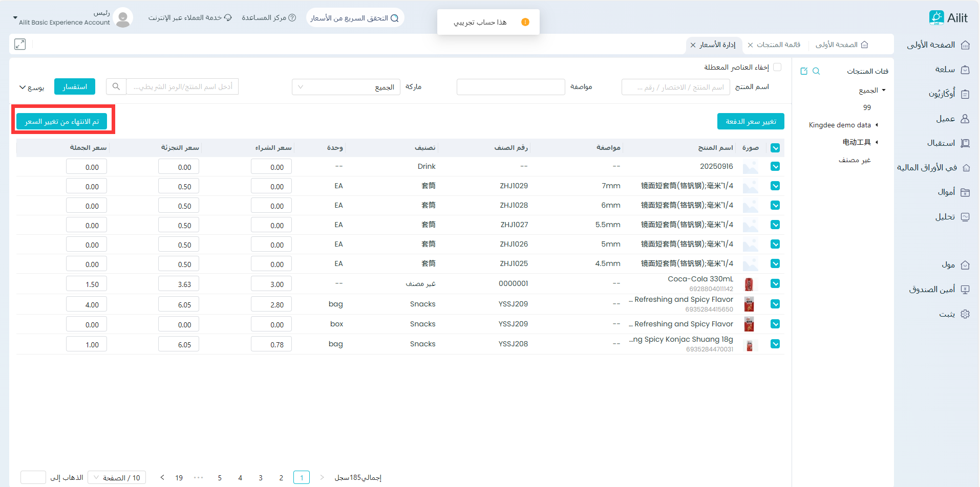Open the Coca-Cola 330mL product thumbnail
The width and height of the screenshot is (980, 487).
[749, 284]
